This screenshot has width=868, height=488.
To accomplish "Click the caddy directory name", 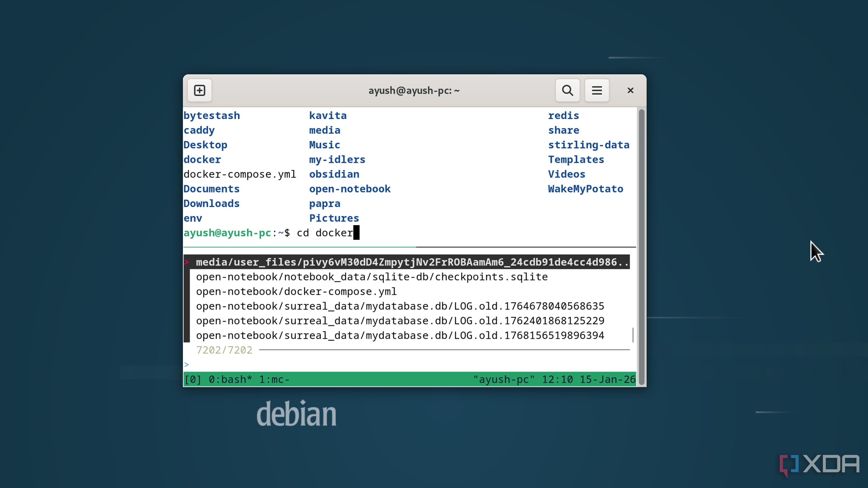I will [199, 130].
